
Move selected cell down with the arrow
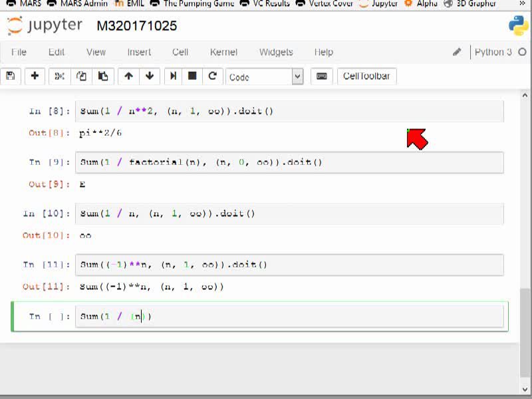(149, 76)
